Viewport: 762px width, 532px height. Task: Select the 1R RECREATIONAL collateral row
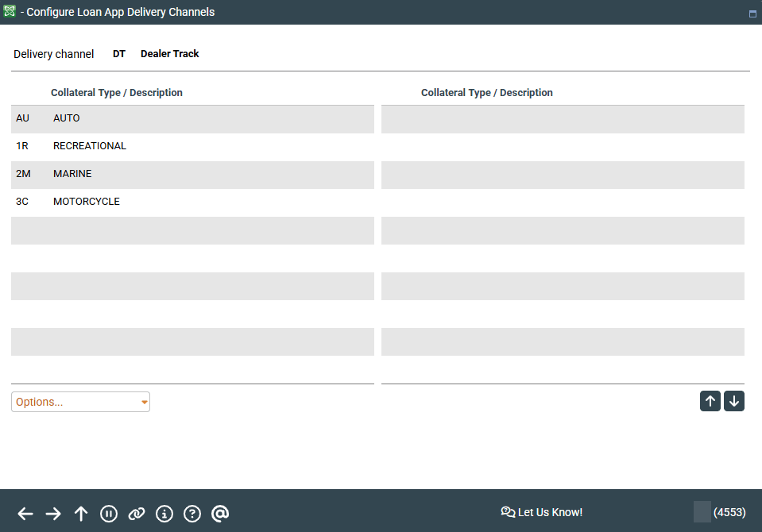(x=192, y=146)
